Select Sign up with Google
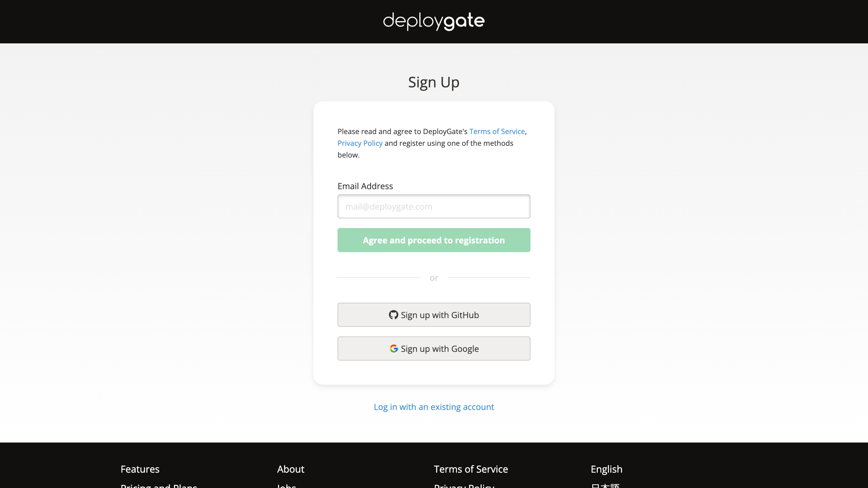Image resolution: width=868 pixels, height=488 pixels. (434, 349)
